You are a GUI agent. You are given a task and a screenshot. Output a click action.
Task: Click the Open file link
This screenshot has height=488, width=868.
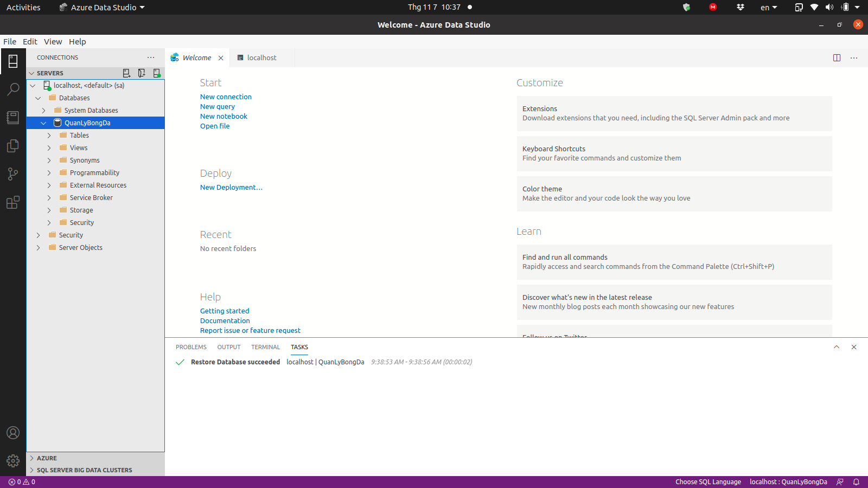215,126
